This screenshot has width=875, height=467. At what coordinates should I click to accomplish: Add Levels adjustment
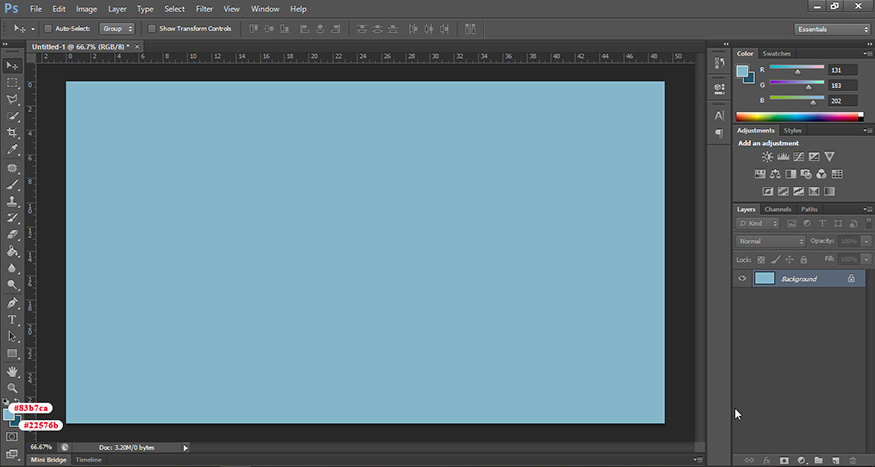783,157
